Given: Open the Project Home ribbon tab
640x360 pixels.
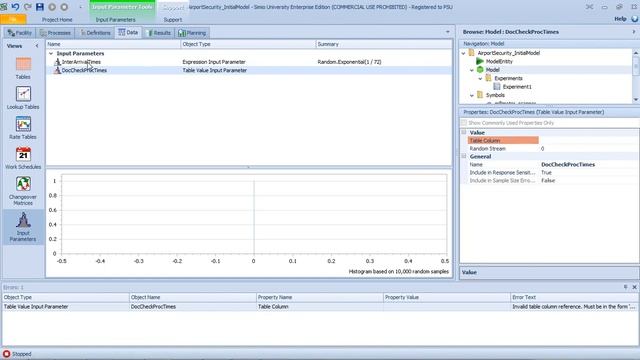Looking at the screenshot, I should tap(57, 20).
